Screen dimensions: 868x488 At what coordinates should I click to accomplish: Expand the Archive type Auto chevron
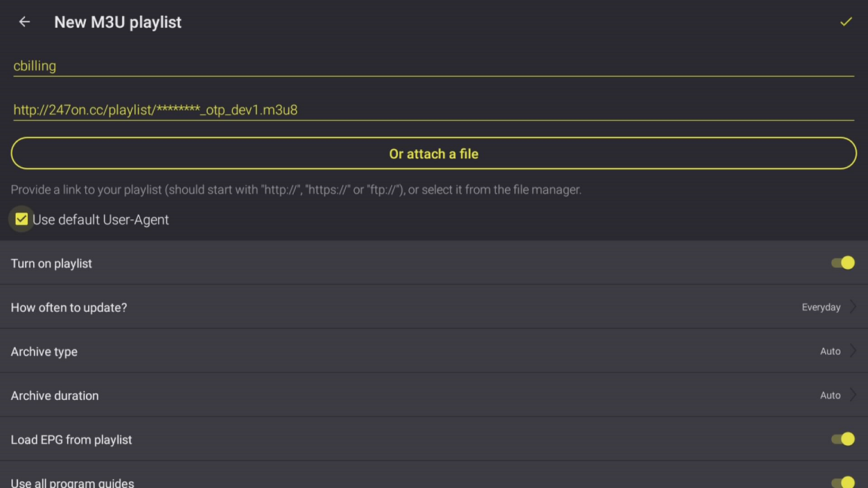(x=854, y=351)
